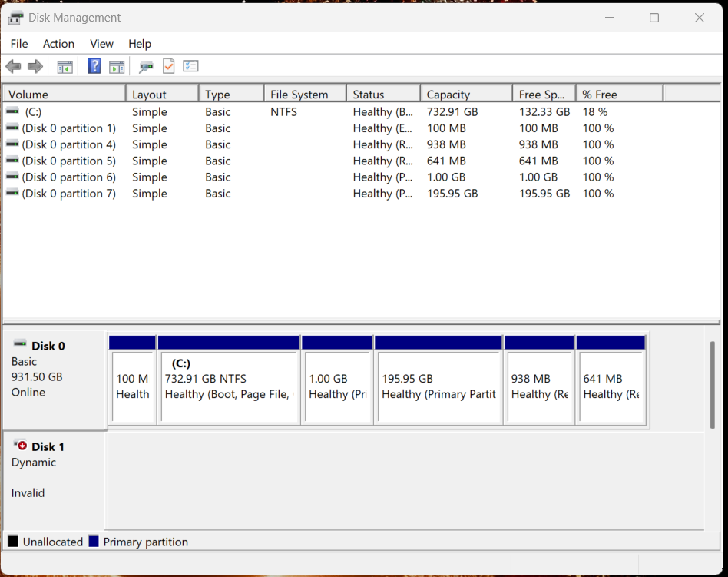The width and height of the screenshot is (728, 577).
Task: Select the 195.95 GB partition block
Action: click(438, 386)
